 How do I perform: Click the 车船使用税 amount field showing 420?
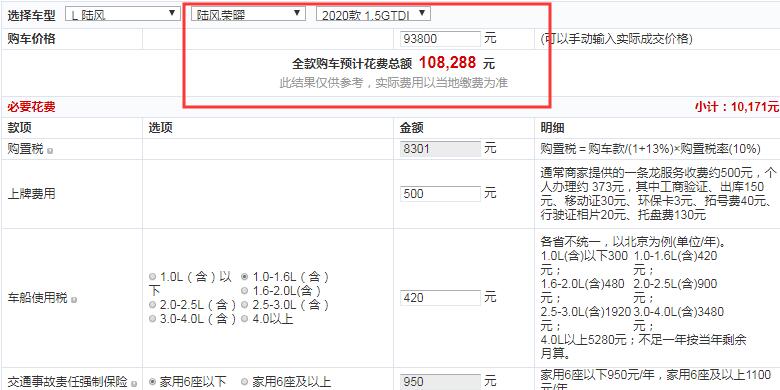point(440,297)
